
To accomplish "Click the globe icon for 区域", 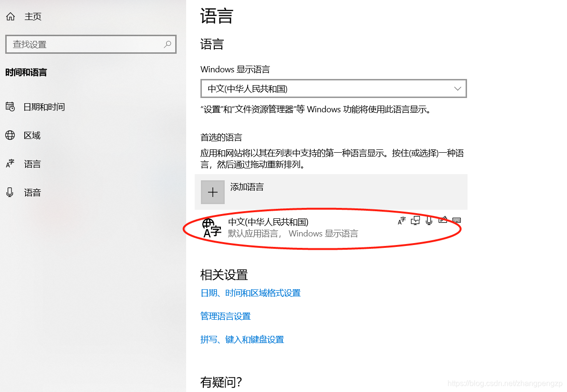I will coord(10,135).
